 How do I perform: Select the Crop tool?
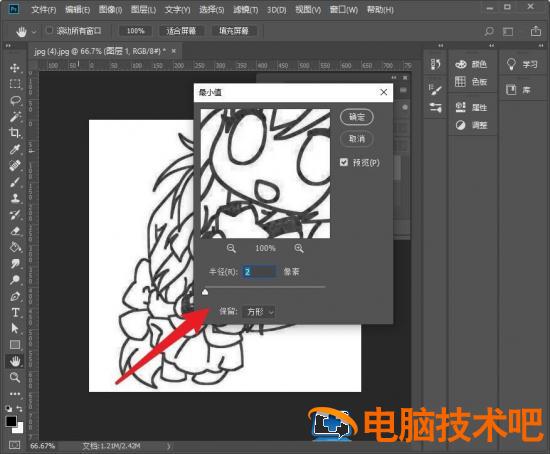15,133
